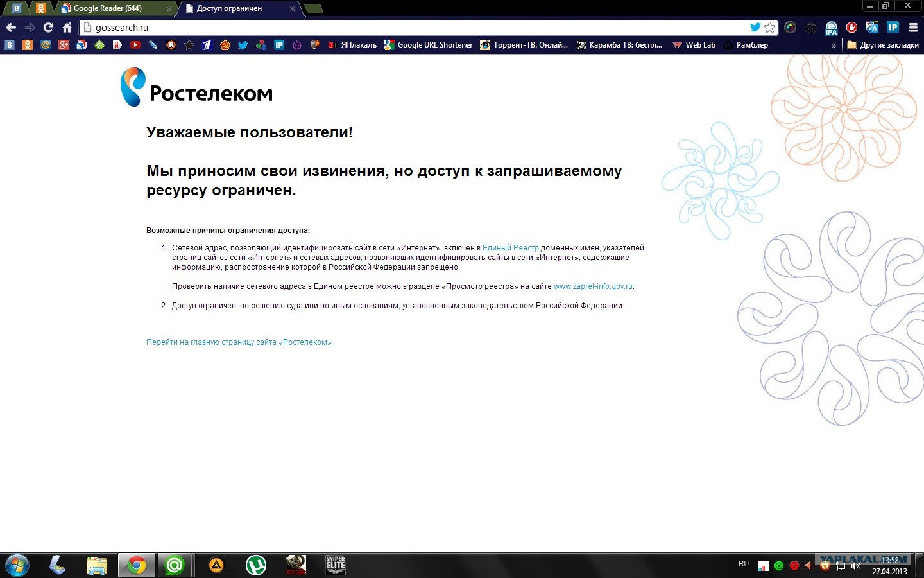Open the browser home page
The width and height of the screenshot is (924, 578).
67,28
